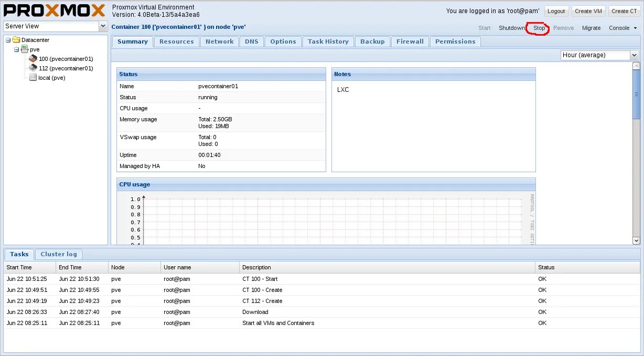The width and height of the screenshot is (644, 356).
Task: Select the pve node label
Action: (x=35, y=49)
